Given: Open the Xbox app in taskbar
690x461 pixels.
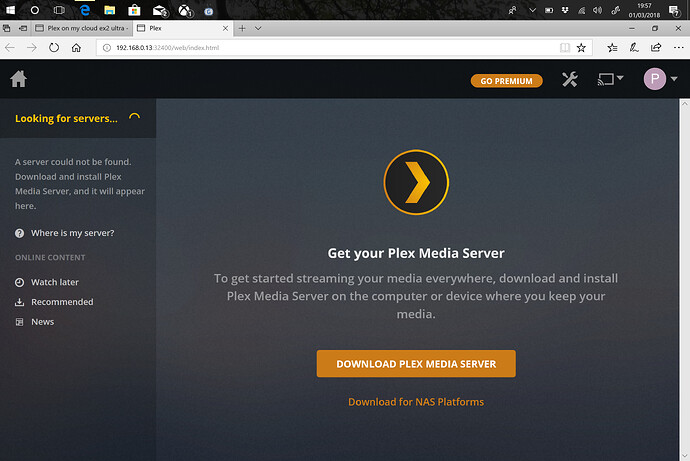Looking at the screenshot, I should click(186, 11).
